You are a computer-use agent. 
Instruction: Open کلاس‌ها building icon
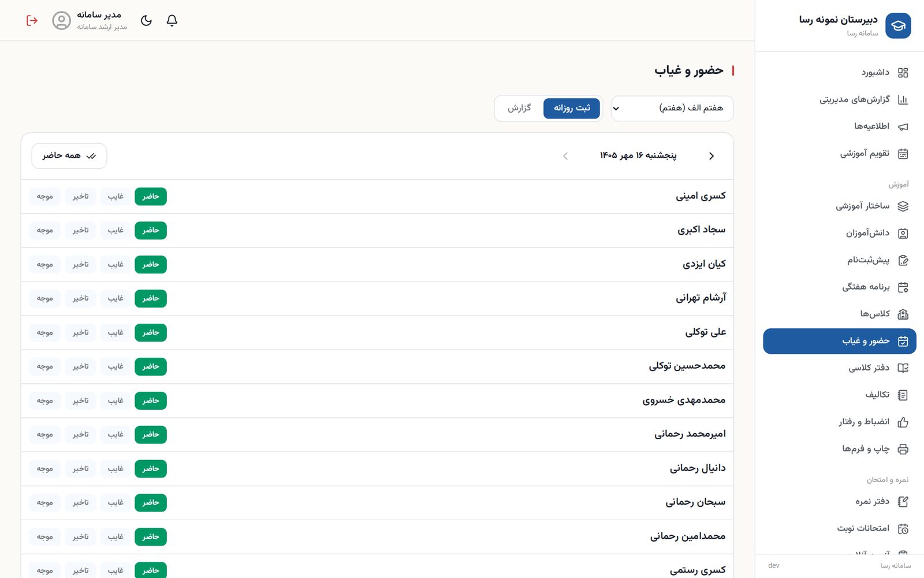pos(903,314)
